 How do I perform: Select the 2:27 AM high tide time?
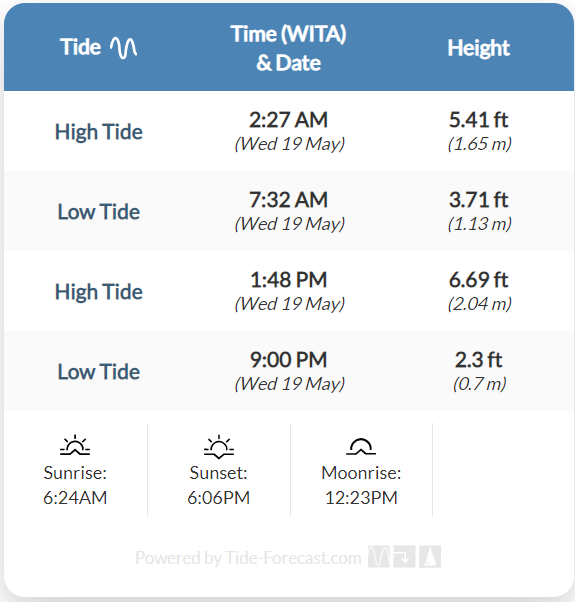tap(289, 119)
